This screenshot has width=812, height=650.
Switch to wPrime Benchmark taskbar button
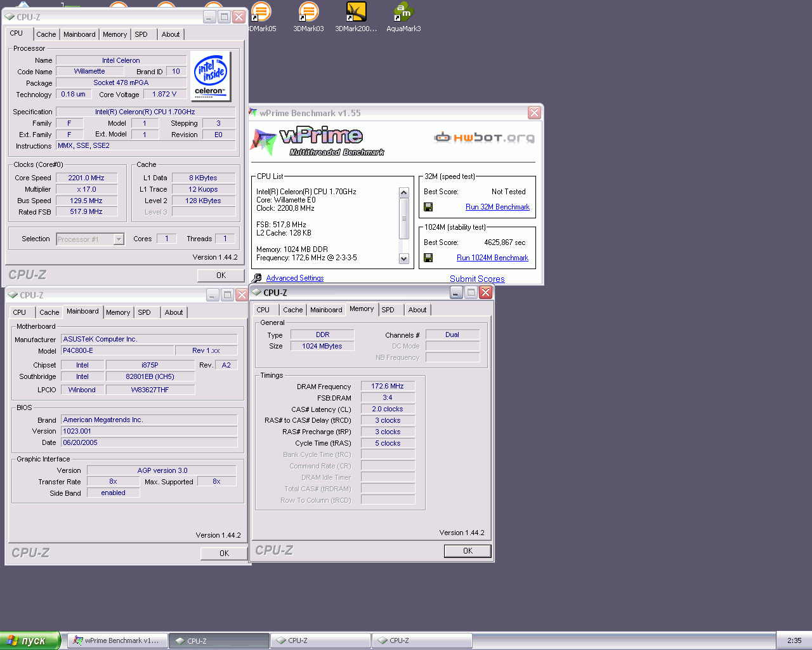118,640
